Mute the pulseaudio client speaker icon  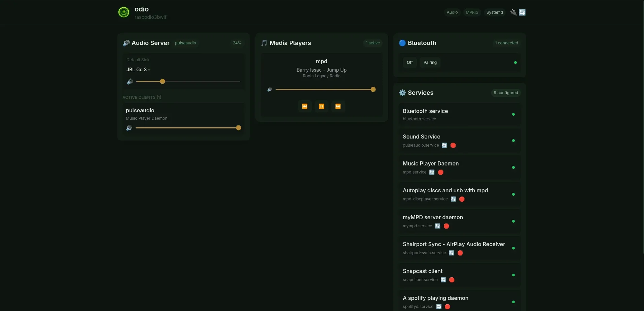point(129,128)
